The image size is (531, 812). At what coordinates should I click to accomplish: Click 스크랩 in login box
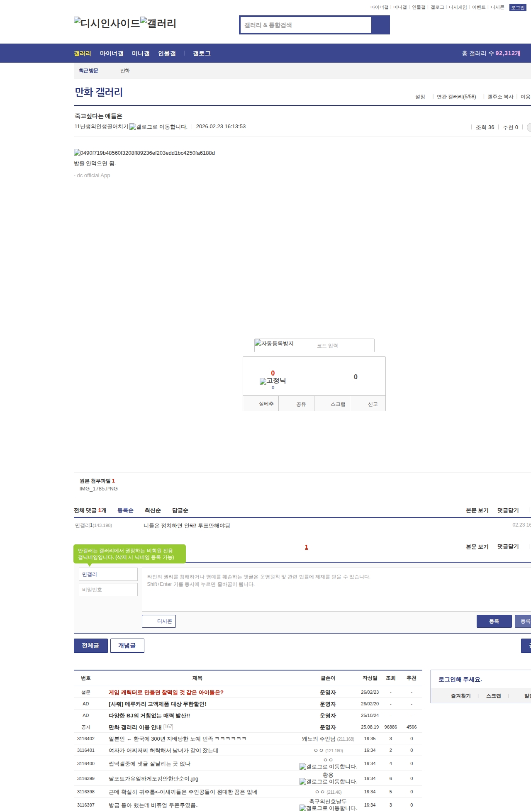coord(493,696)
